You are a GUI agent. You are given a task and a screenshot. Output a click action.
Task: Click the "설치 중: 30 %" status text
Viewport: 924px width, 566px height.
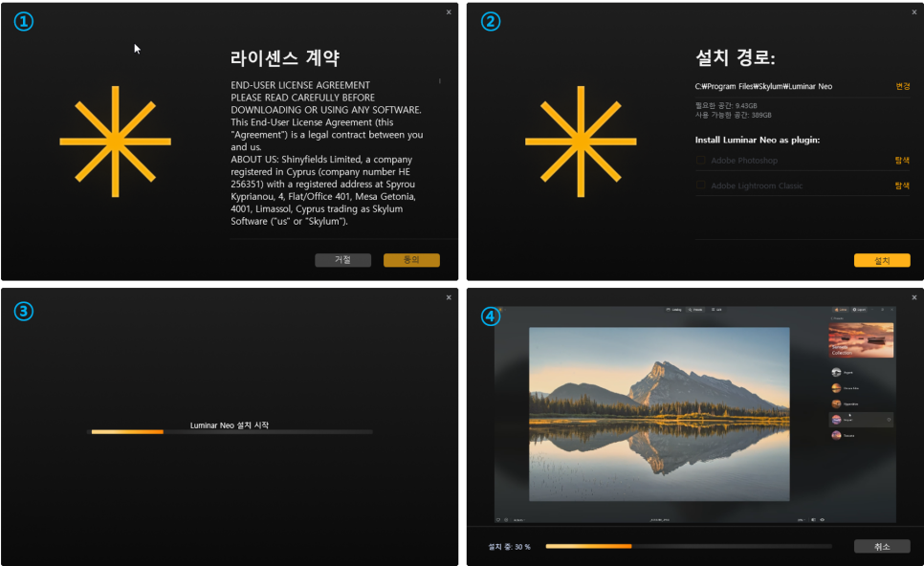point(509,547)
